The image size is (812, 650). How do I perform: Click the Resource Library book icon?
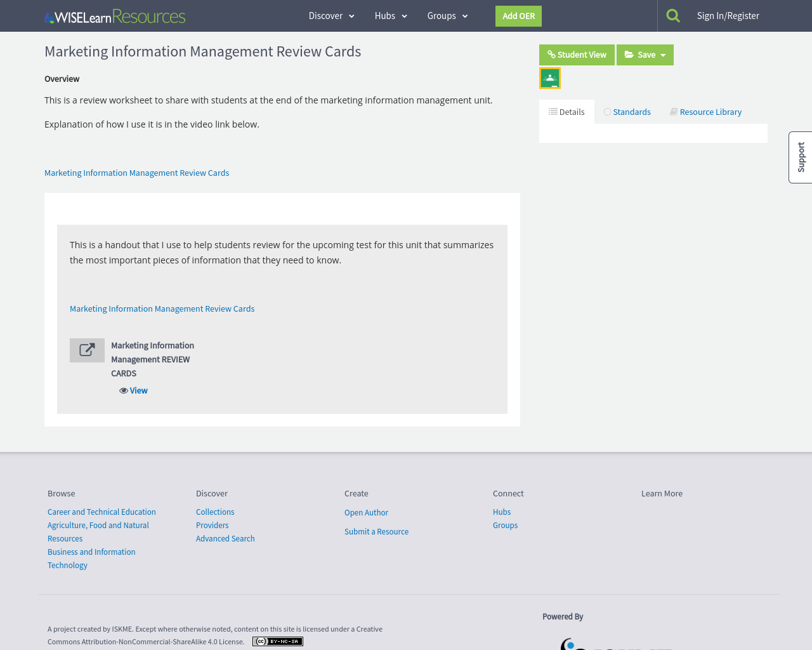[673, 110]
